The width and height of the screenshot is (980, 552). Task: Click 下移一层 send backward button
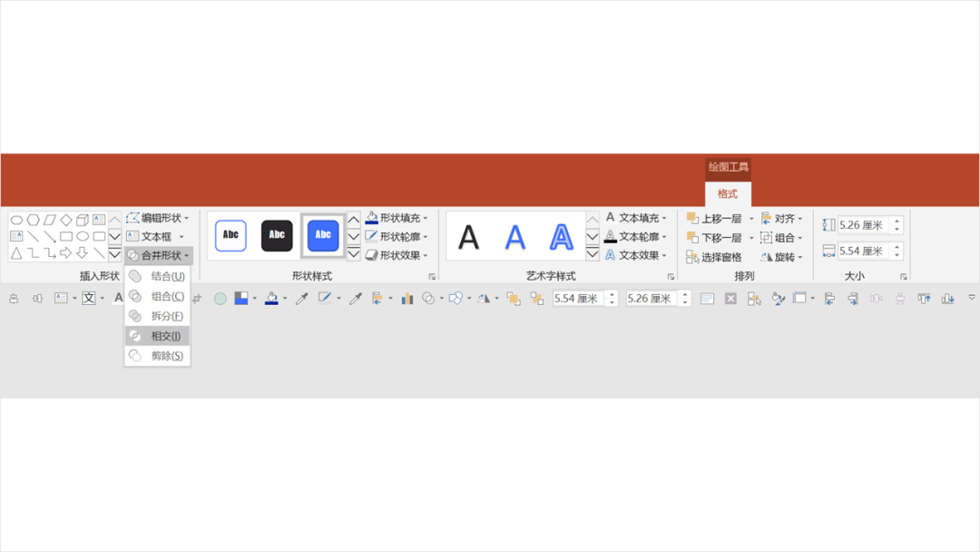[x=714, y=238]
